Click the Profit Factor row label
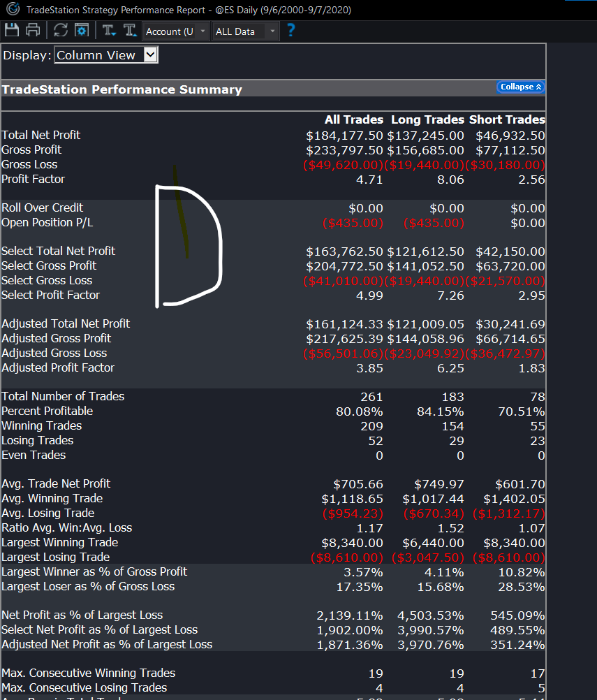This screenshot has width=597, height=700. [x=34, y=179]
